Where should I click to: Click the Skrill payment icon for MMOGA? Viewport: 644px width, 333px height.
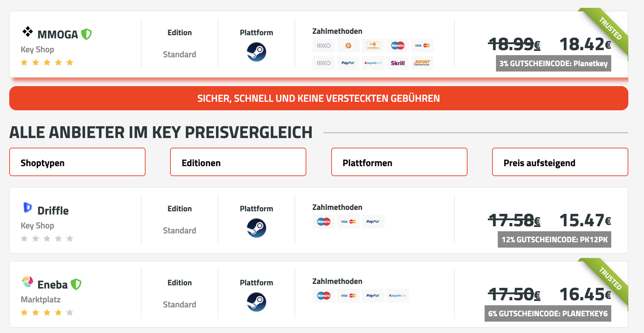[398, 63]
